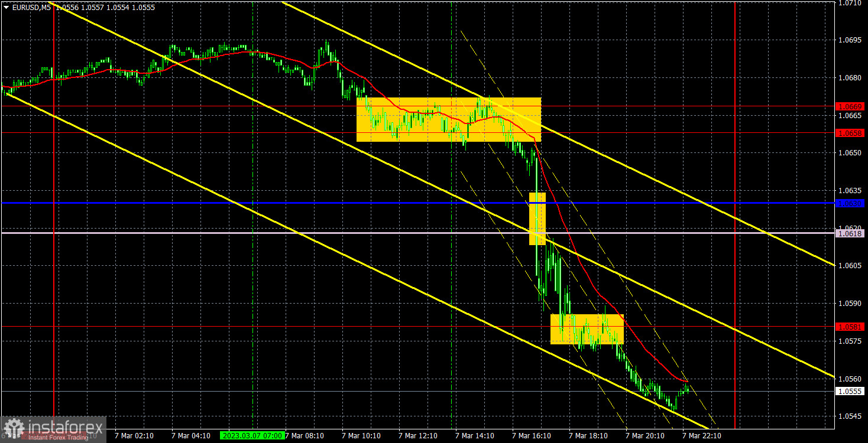Click 7 Mar 14:10 on the time axis

(x=475, y=435)
